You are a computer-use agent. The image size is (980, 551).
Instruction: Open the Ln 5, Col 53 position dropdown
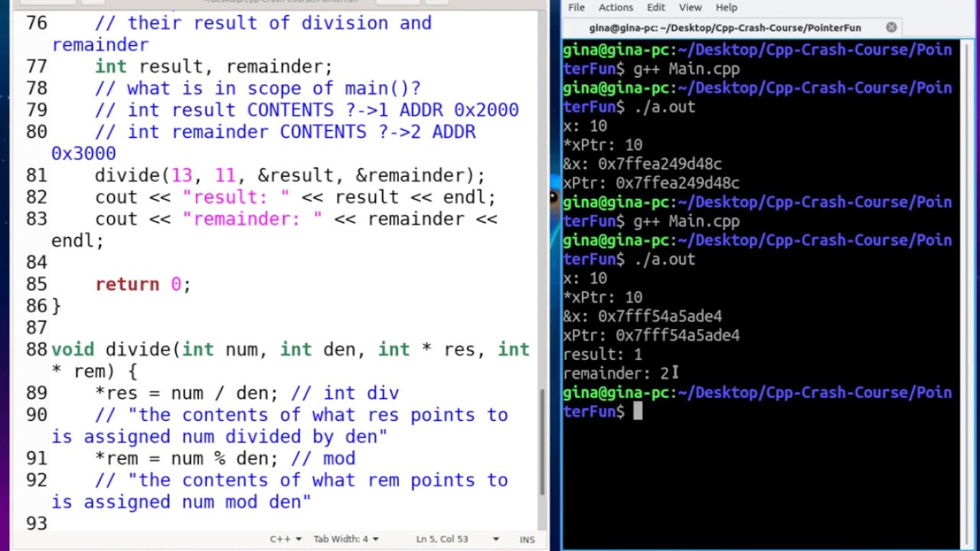pyautogui.click(x=458, y=539)
